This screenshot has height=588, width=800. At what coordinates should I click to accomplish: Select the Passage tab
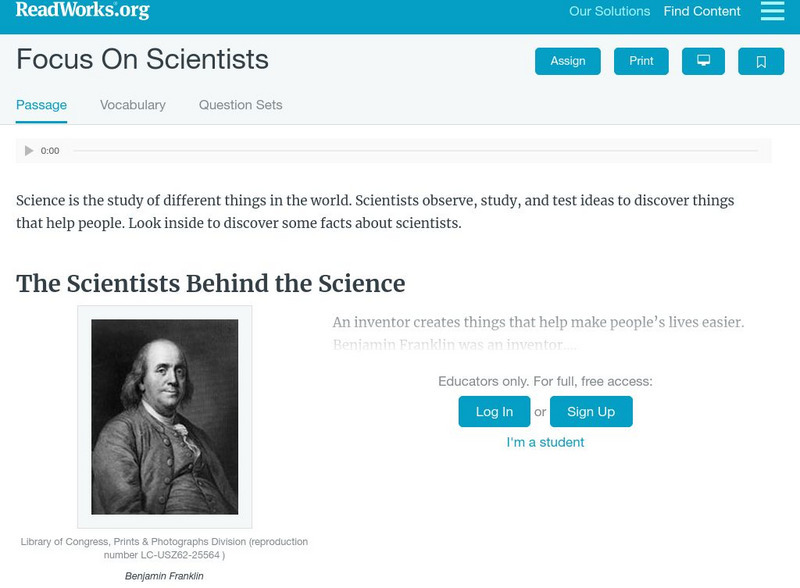[41, 105]
